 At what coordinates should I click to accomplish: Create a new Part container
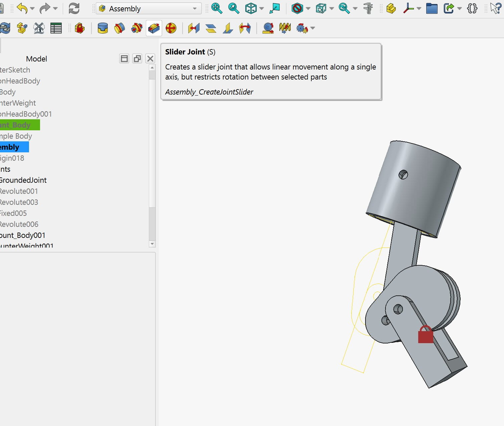391,8
